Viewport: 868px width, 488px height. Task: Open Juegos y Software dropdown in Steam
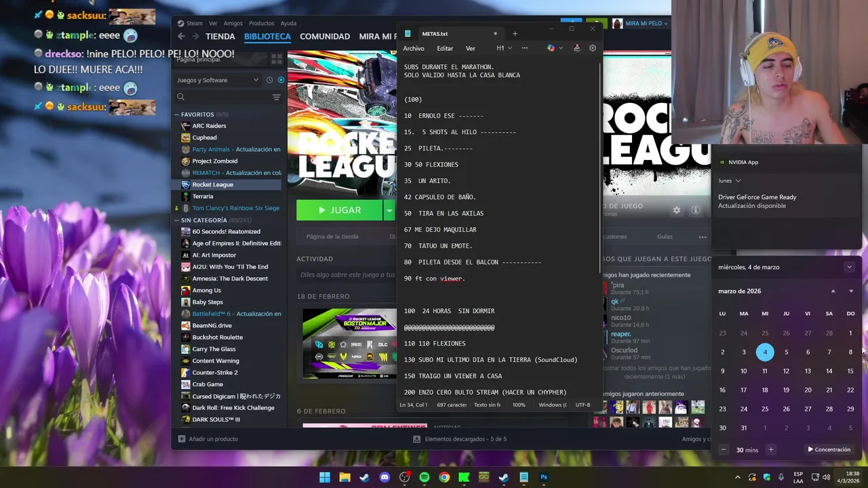(x=217, y=80)
